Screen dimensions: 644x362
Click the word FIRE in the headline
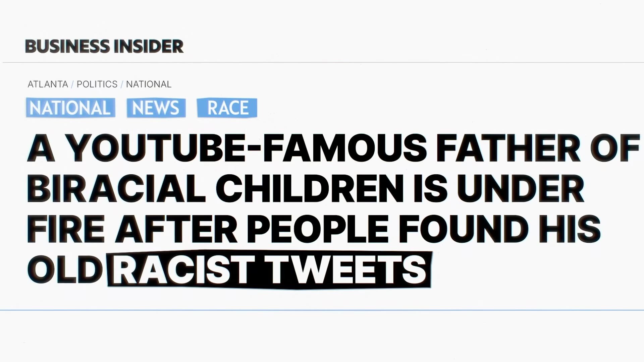point(65,229)
